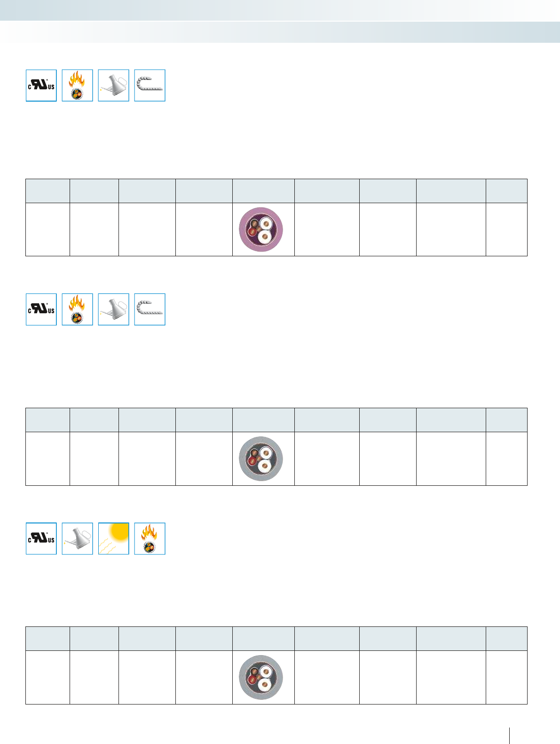The width and height of the screenshot is (560, 744).
Task: Click the cURus logo in the bottom icon row
Action: click(41, 538)
